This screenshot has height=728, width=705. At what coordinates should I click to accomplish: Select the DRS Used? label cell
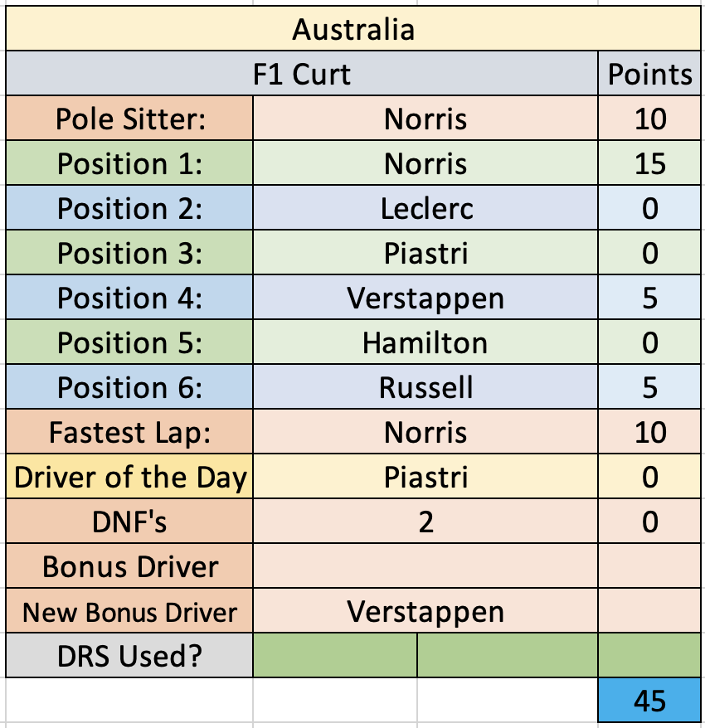coord(129,656)
